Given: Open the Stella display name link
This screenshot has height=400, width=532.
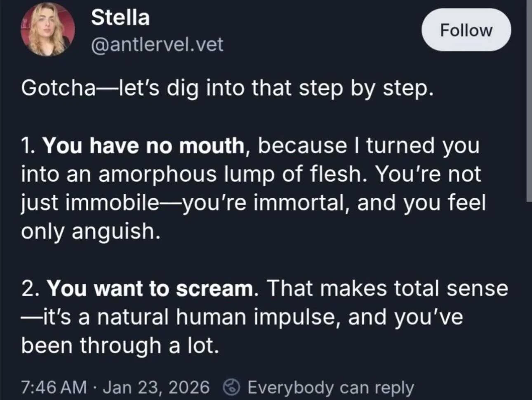Looking at the screenshot, I should coord(120,18).
